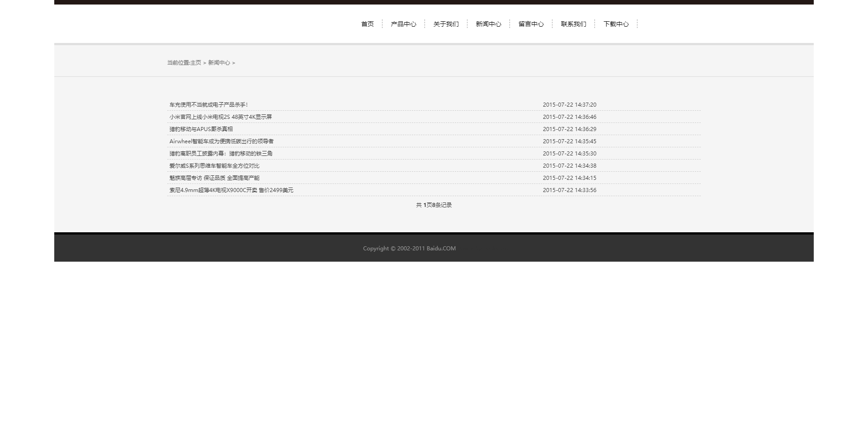The height and width of the screenshot is (423, 868).
Task: Click the 当前位置 breadcrumb label
Action: coord(179,63)
